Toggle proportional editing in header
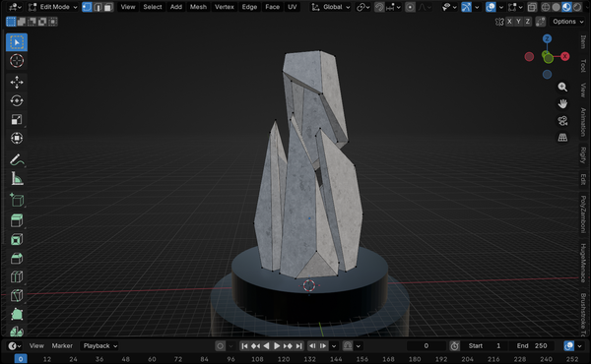Image resolution: width=591 pixels, height=364 pixels. coord(410,7)
